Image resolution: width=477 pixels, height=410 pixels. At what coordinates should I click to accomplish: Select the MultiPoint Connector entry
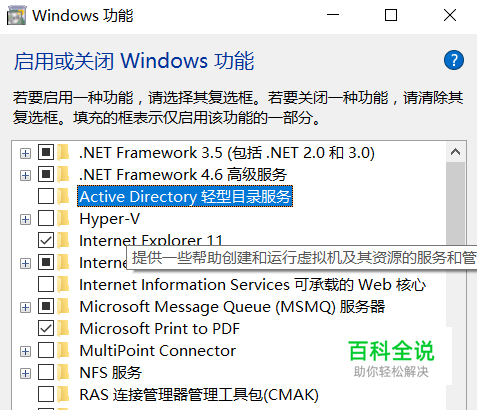[x=157, y=351]
